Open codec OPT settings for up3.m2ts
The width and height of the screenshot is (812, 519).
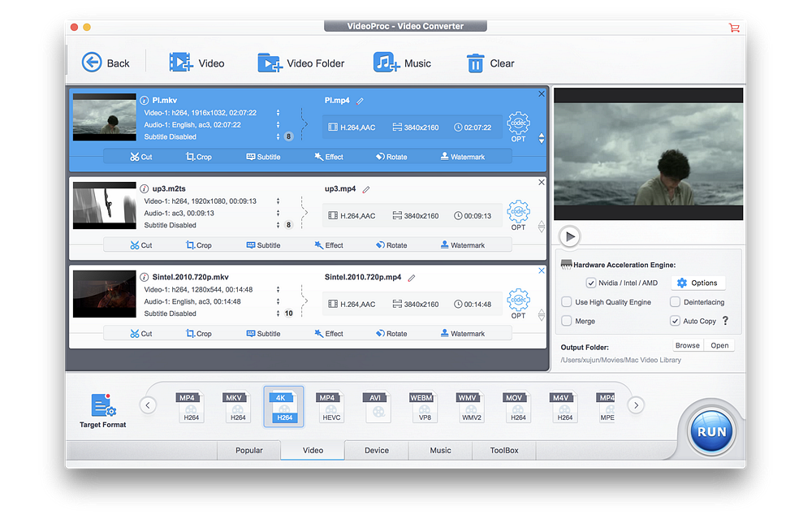tap(518, 215)
